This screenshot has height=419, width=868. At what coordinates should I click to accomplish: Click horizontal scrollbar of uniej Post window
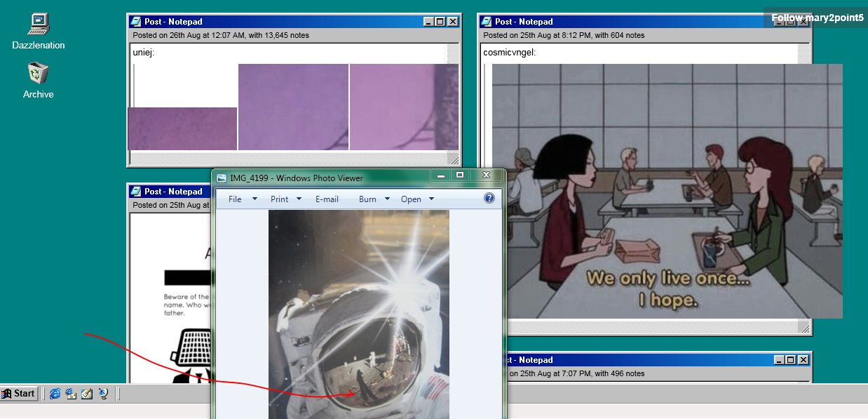tap(288, 159)
